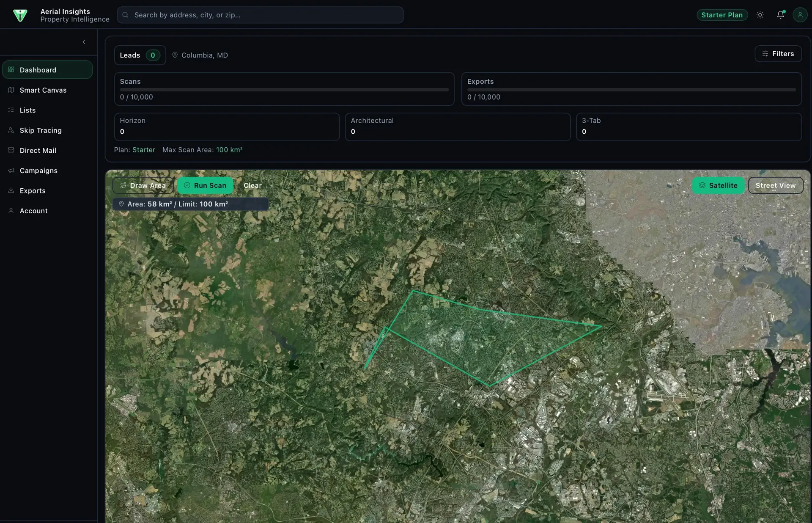Open Smart Canvas from the sidebar
Screen dimensions: 812x523
(47, 90)
